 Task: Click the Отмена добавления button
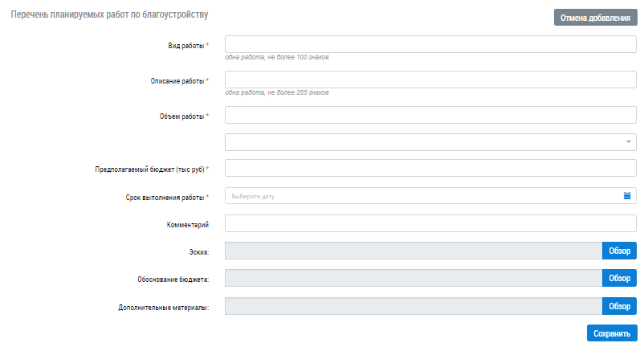click(x=595, y=18)
